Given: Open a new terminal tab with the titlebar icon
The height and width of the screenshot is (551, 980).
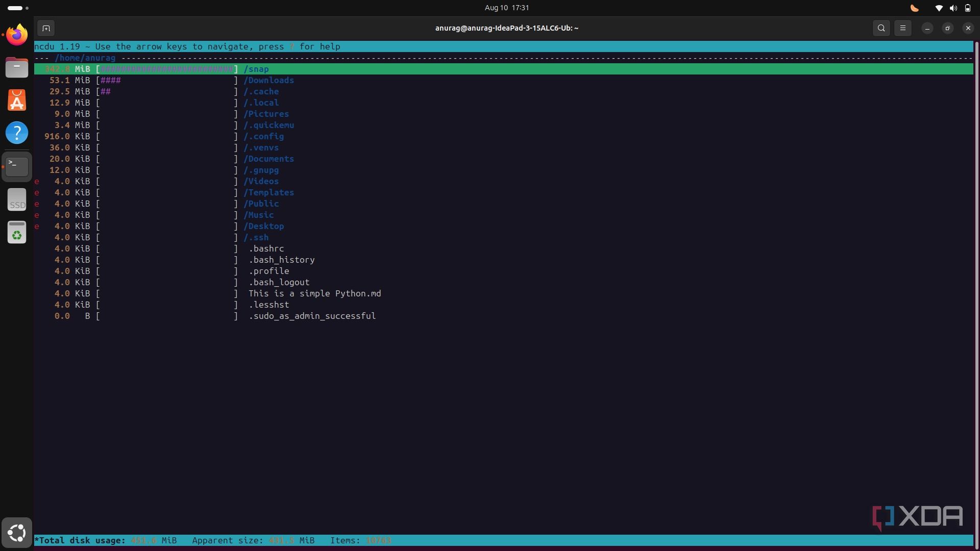Looking at the screenshot, I should pyautogui.click(x=46, y=28).
